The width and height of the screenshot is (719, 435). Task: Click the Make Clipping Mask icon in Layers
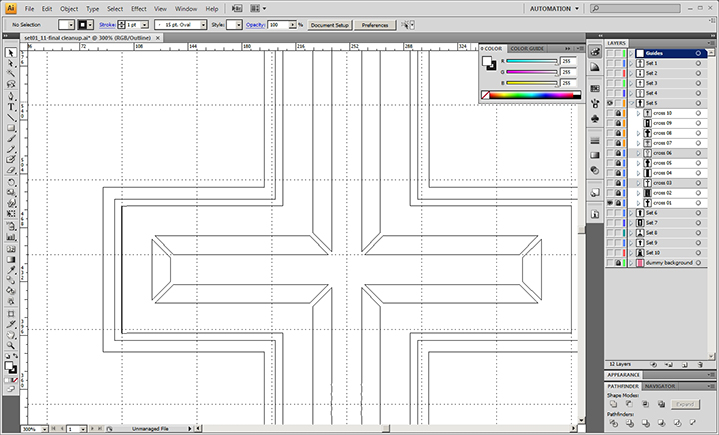pyautogui.click(x=656, y=364)
